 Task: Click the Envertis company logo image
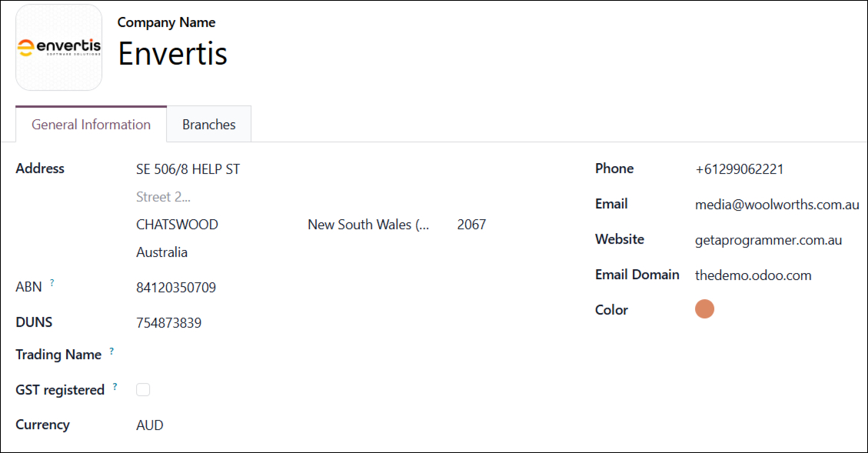[58, 48]
